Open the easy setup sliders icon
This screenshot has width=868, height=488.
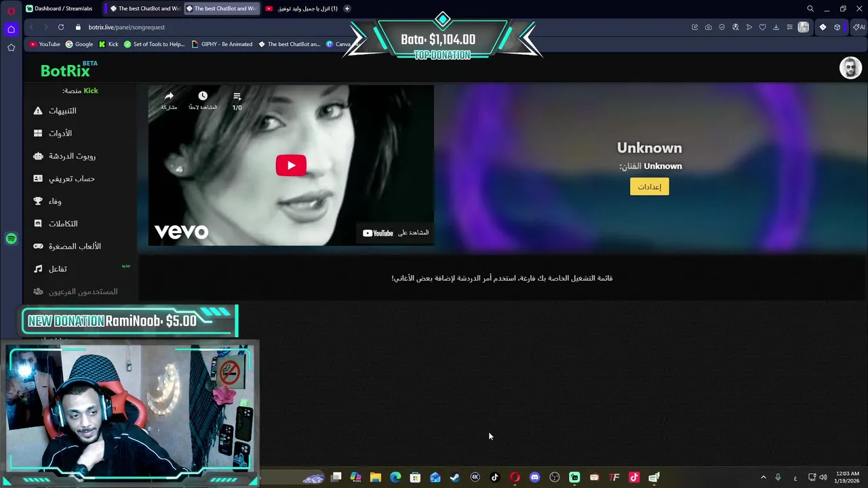point(789,27)
